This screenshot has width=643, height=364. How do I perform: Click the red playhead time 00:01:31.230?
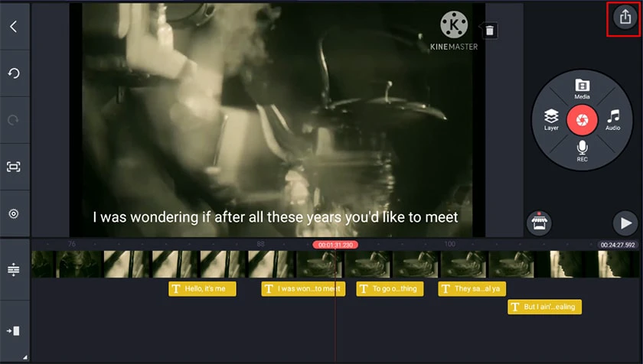point(335,245)
